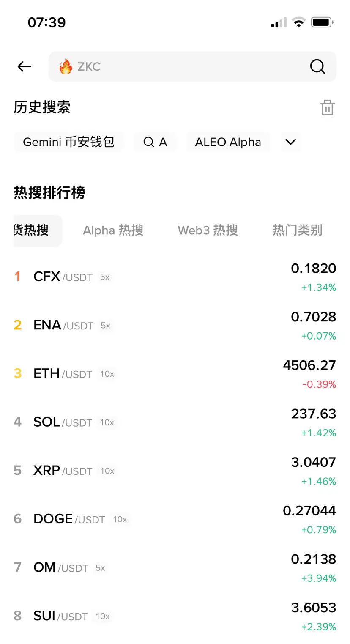Tap the Wi-Fi icon in status bar
This screenshot has height=644, width=350.
299,22
